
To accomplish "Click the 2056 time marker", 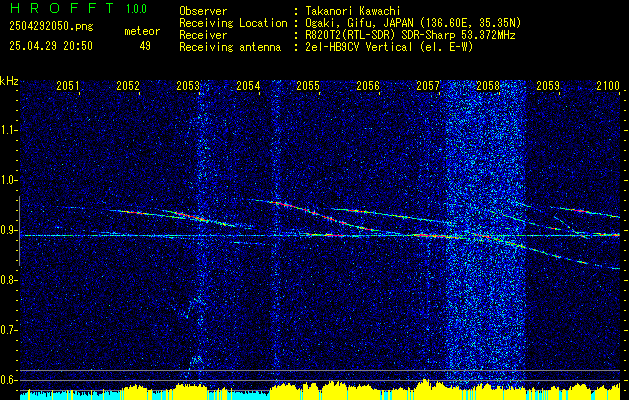I will point(368,85).
